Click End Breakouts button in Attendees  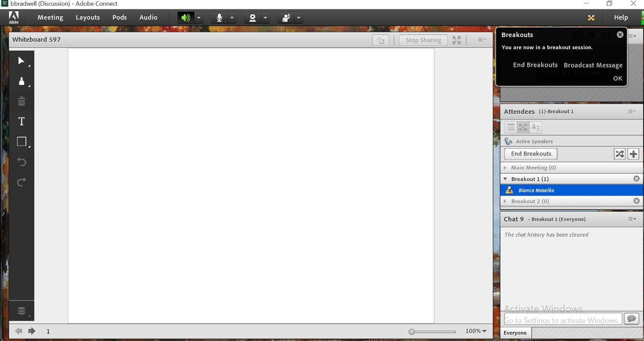(531, 154)
